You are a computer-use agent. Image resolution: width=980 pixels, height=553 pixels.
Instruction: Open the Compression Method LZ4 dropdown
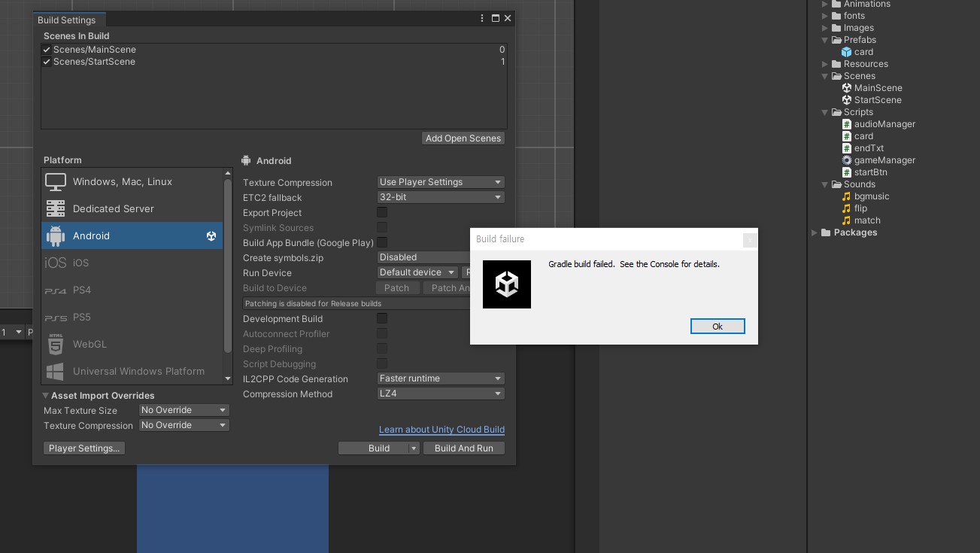[x=440, y=393]
